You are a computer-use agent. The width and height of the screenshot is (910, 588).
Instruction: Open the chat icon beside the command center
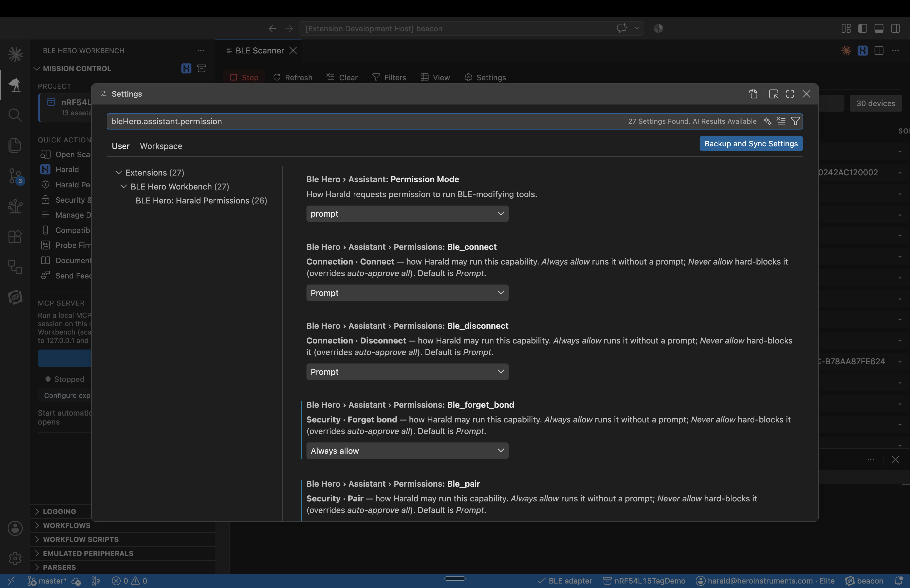(x=622, y=28)
